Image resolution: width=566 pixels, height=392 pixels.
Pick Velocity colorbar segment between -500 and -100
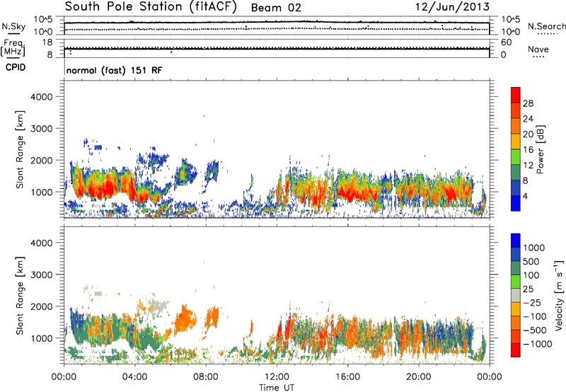coord(516,323)
